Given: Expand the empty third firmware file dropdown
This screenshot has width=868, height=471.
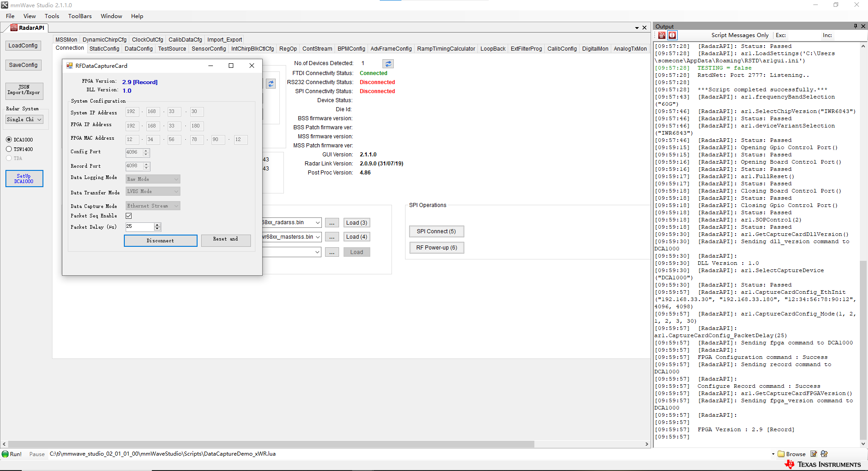Looking at the screenshot, I should point(318,252).
